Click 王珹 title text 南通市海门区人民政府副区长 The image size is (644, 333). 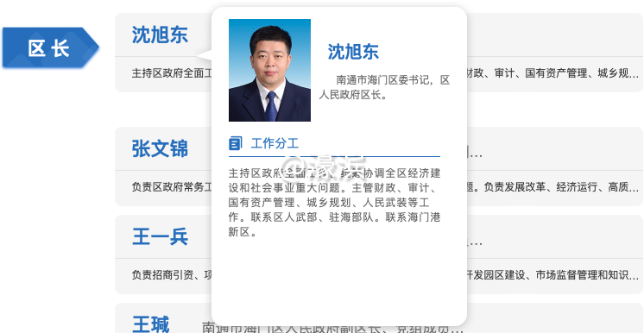[x=293, y=328]
